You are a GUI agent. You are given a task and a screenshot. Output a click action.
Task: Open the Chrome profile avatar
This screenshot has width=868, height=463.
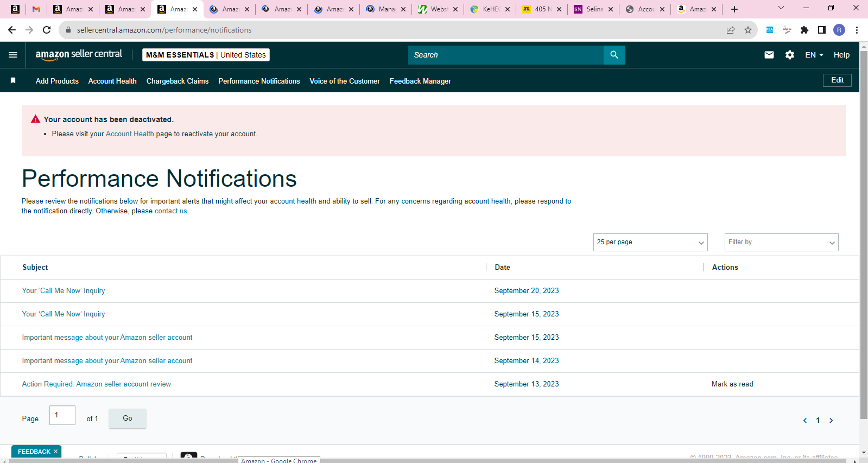[839, 30]
